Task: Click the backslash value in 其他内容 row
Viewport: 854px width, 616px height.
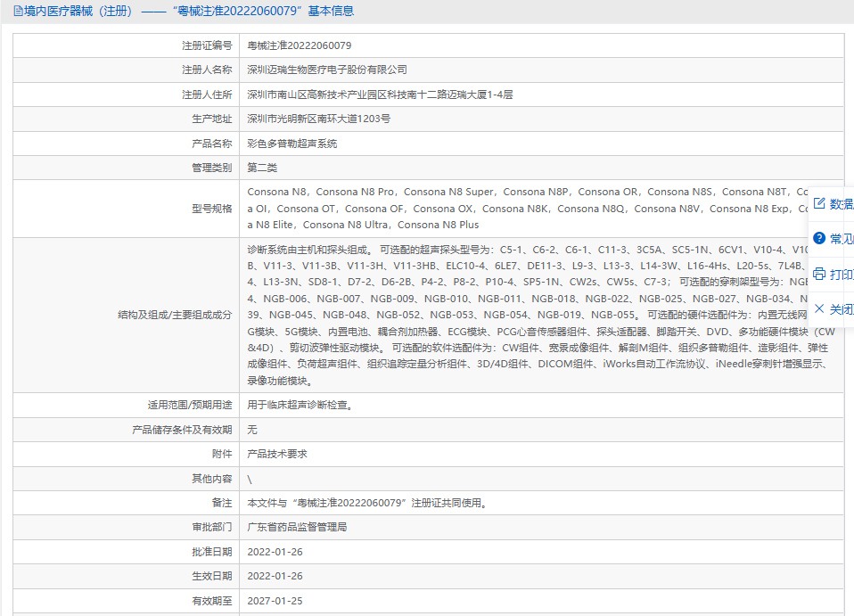Action: coord(250,480)
